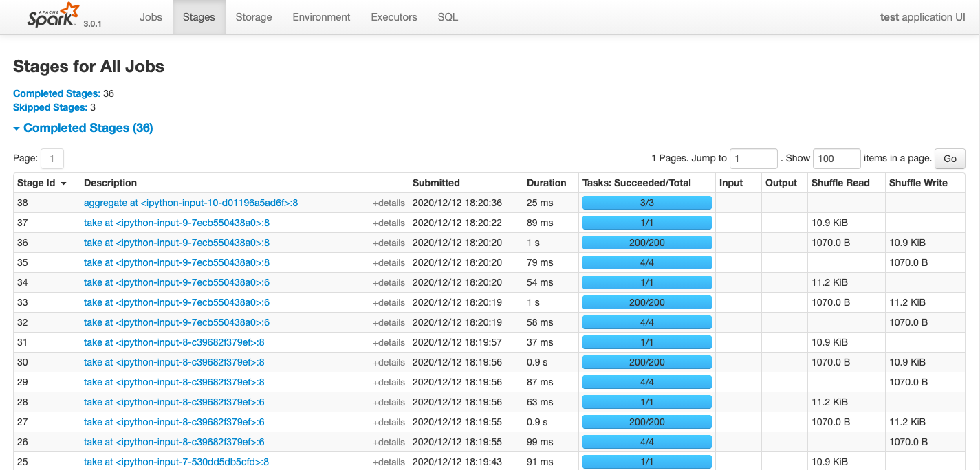This screenshot has height=470, width=980.
Task: Click the Apache Spark logo
Action: point(53,16)
